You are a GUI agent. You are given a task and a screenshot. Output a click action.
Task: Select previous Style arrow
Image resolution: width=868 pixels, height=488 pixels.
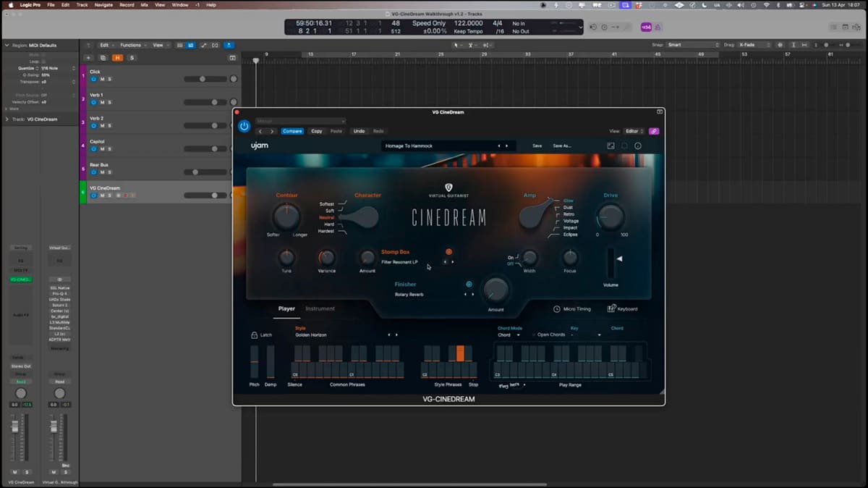[x=389, y=335]
